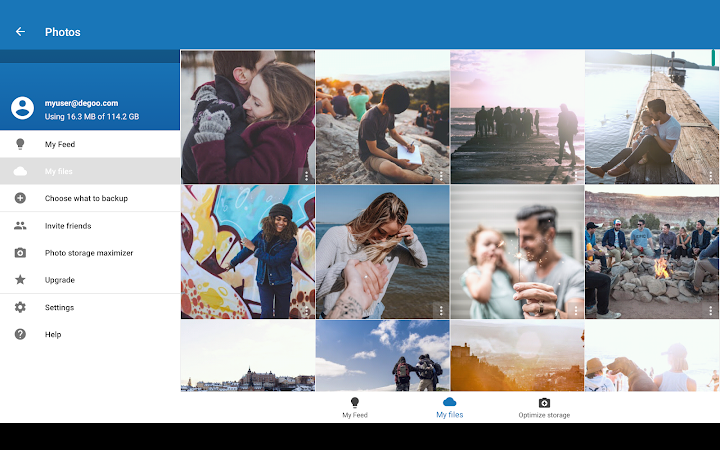
Task: Open the group around campfire photo
Action: pos(652,252)
